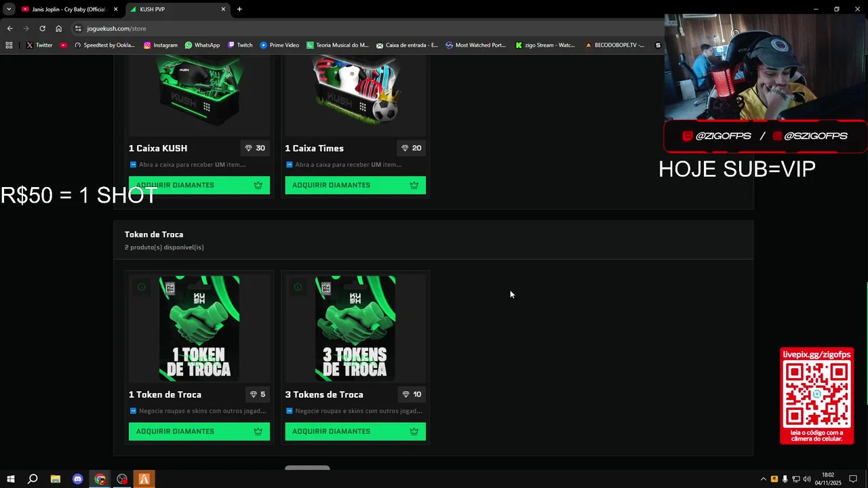Click the microphone tray icon
The image size is (868, 488).
pyautogui.click(x=785, y=479)
